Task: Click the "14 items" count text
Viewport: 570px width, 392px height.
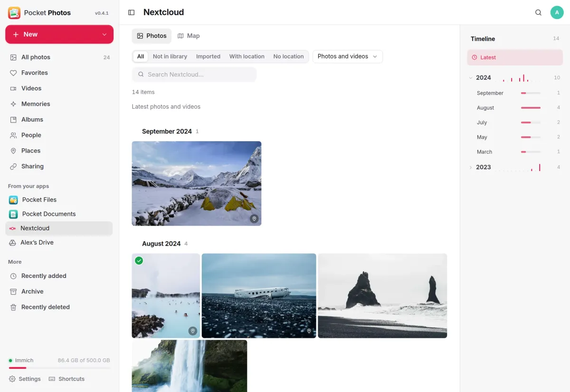Action: 143,92
